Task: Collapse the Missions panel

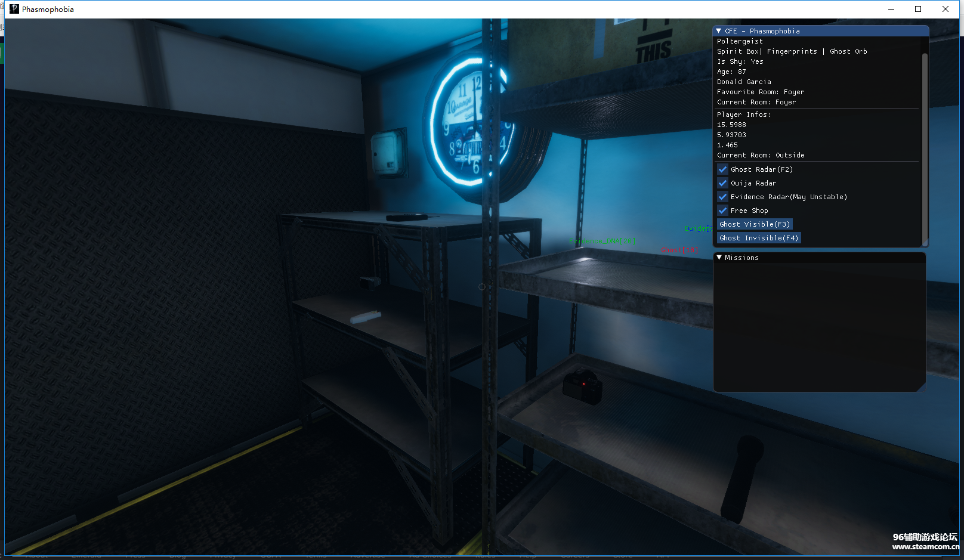Action: tap(719, 258)
